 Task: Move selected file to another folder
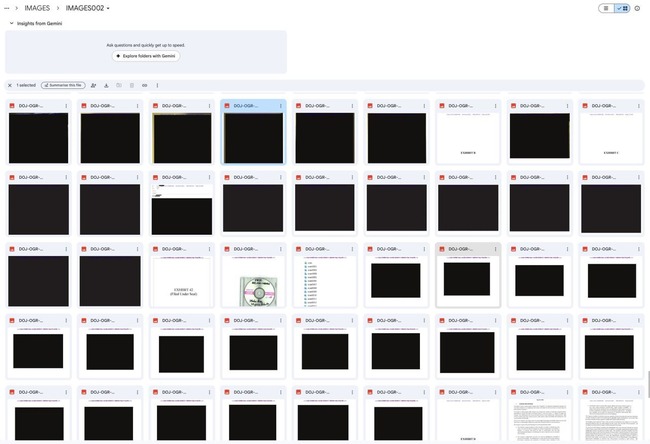[119, 85]
